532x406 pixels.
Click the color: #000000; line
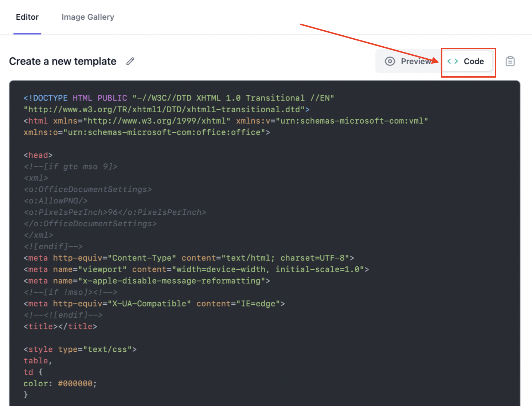[x=60, y=383]
